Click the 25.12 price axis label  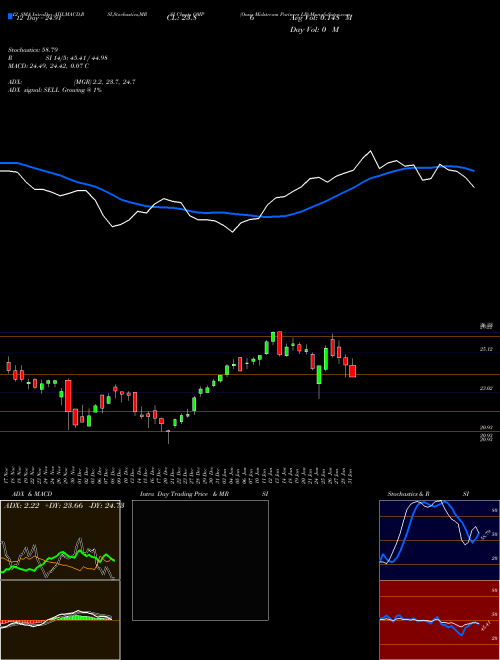point(486,349)
